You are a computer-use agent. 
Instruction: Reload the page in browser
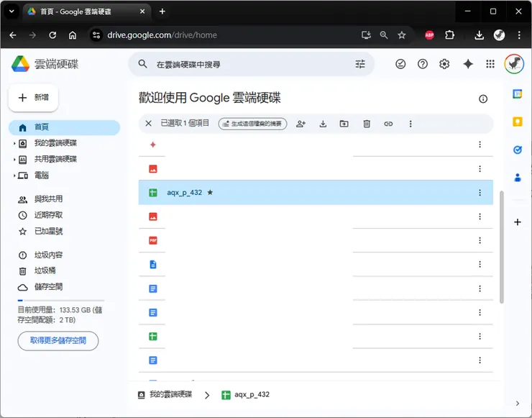[52, 35]
